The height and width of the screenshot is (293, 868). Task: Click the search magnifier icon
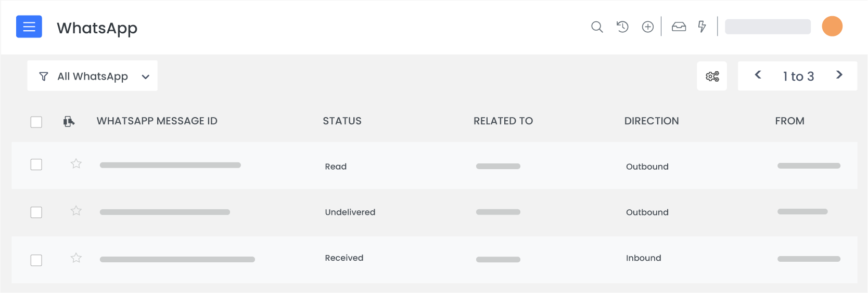pyautogui.click(x=597, y=27)
